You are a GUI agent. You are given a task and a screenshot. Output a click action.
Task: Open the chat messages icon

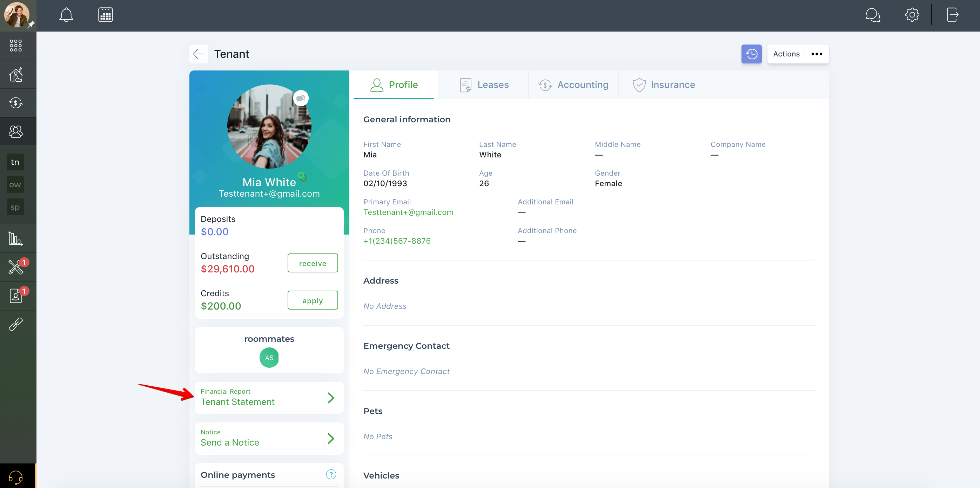tap(873, 15)
